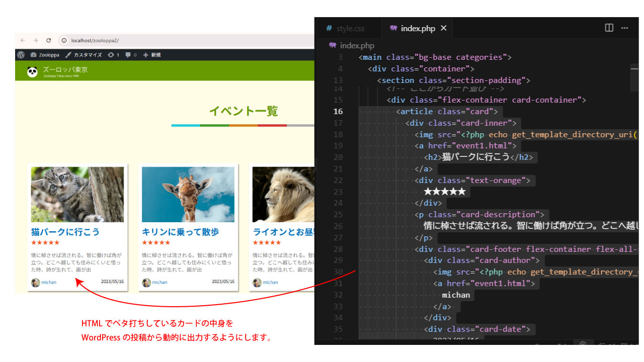Close the index.php tab
The image size is (644, 362).
pyautogui.click(x=443, y=28)
